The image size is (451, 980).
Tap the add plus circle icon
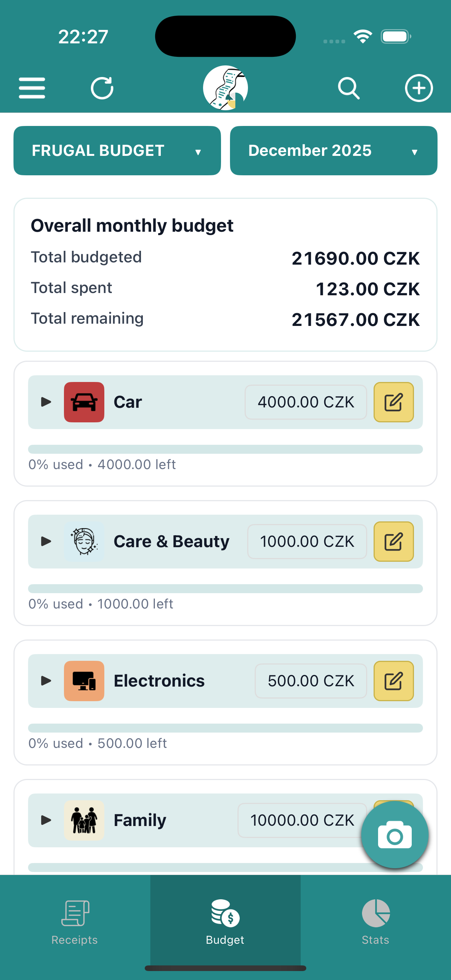(x=418, y=88)
